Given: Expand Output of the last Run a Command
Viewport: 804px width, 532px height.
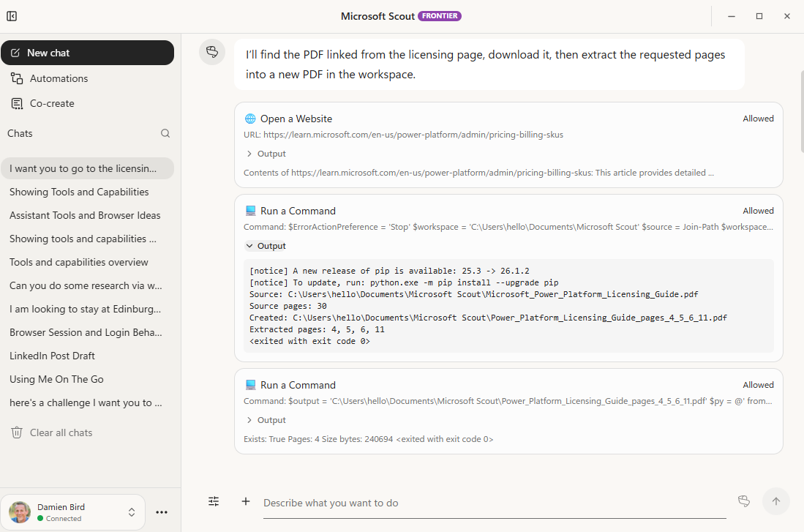Looking at the screenshot, I should click(x=266, y=420).
